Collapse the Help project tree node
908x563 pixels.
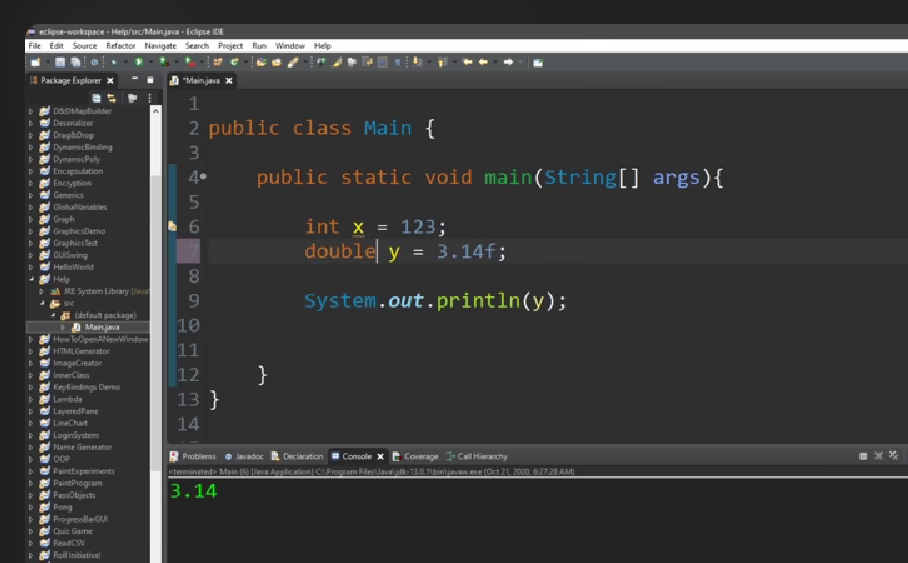pos(31,279)
